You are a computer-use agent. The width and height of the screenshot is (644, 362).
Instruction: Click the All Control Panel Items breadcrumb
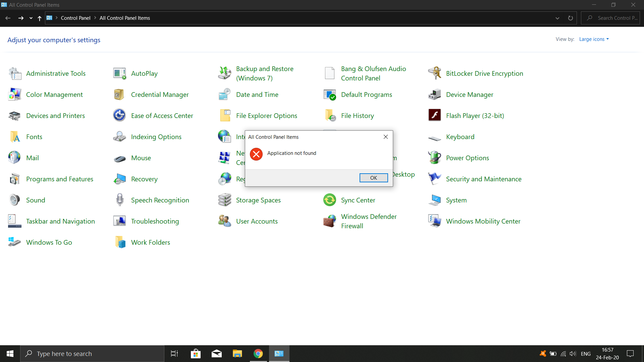pyautogui.click(x=124, y=18)
